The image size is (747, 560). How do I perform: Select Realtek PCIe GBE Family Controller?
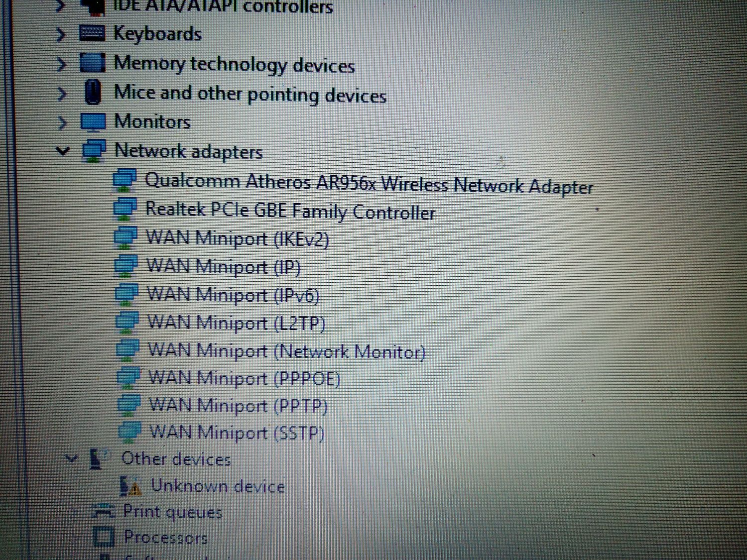290,210
